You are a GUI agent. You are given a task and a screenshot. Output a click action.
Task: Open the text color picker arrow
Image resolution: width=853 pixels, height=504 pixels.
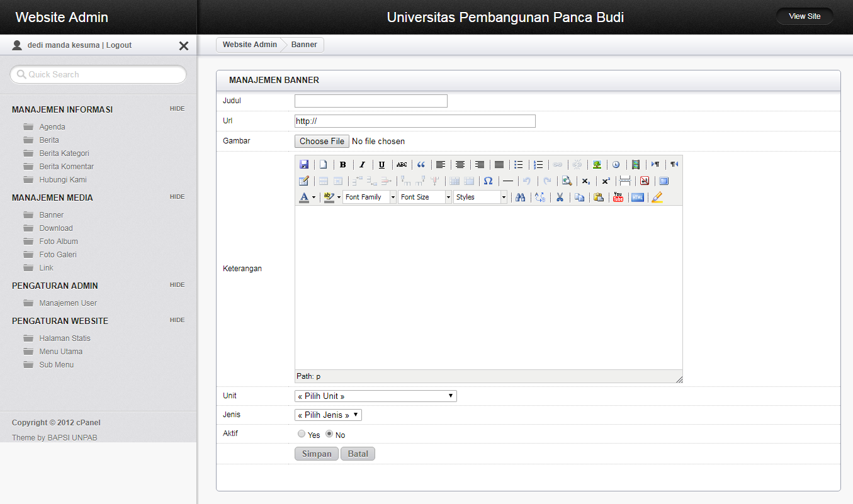click(x=314, y=198)
